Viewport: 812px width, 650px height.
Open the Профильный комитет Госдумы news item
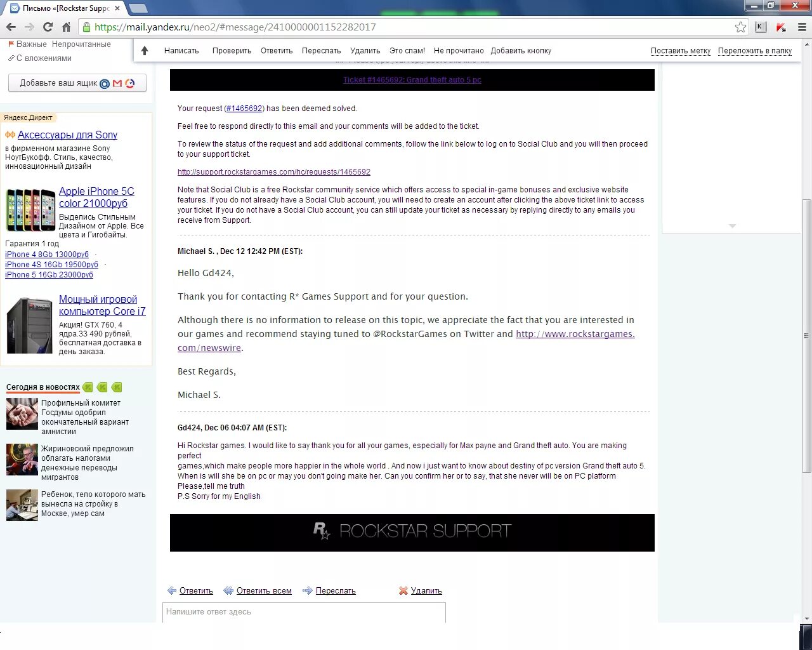click(x=85, y=417)
